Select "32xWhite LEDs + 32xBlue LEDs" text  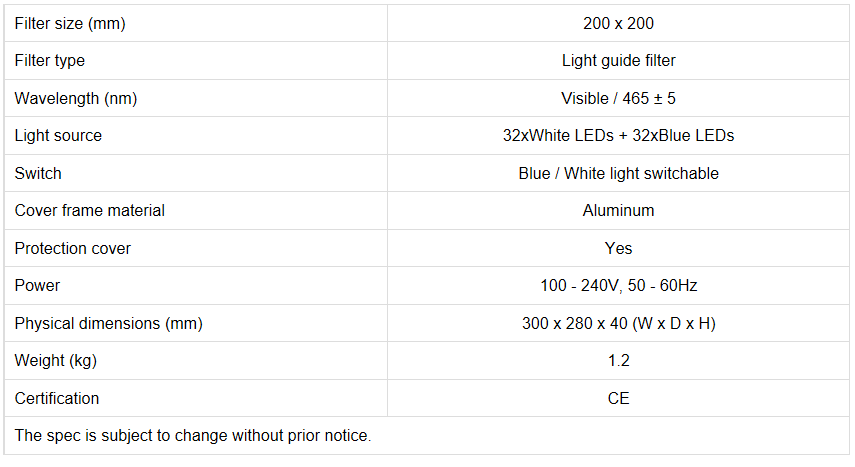pos(618,136)
